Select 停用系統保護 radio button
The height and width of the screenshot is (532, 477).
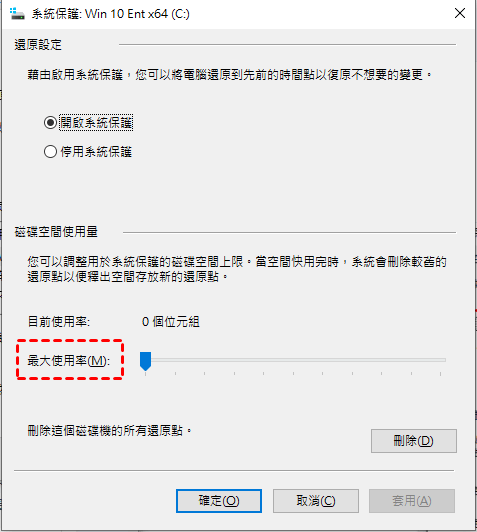point(50,151)
